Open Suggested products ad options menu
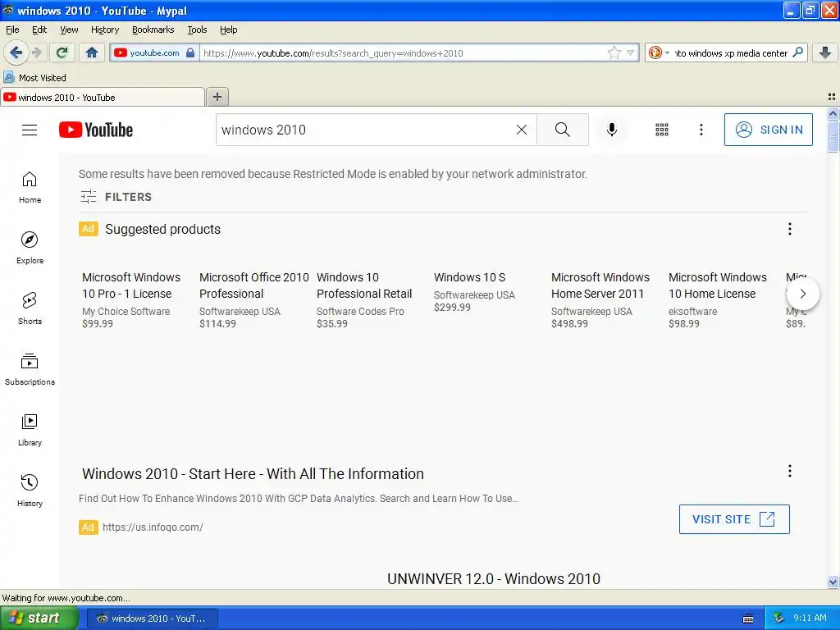The height and width of the screenshot is (630, 840). click(x=789, y=230)
